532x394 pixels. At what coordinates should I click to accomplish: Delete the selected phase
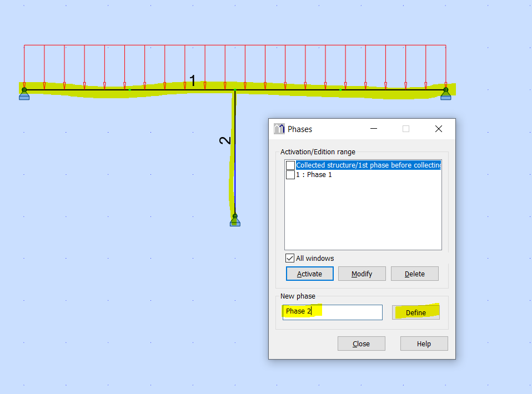pyautogui.click(x=414, y=273)
